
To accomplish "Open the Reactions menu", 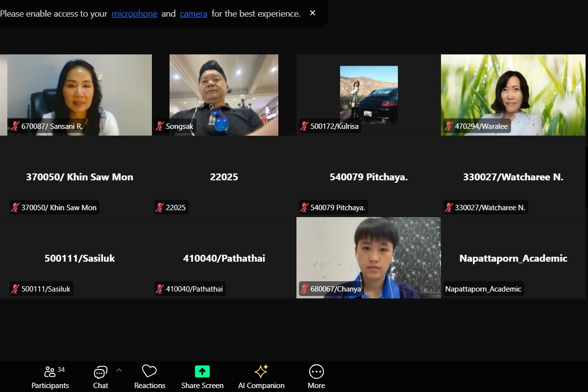I will [149, 377].
